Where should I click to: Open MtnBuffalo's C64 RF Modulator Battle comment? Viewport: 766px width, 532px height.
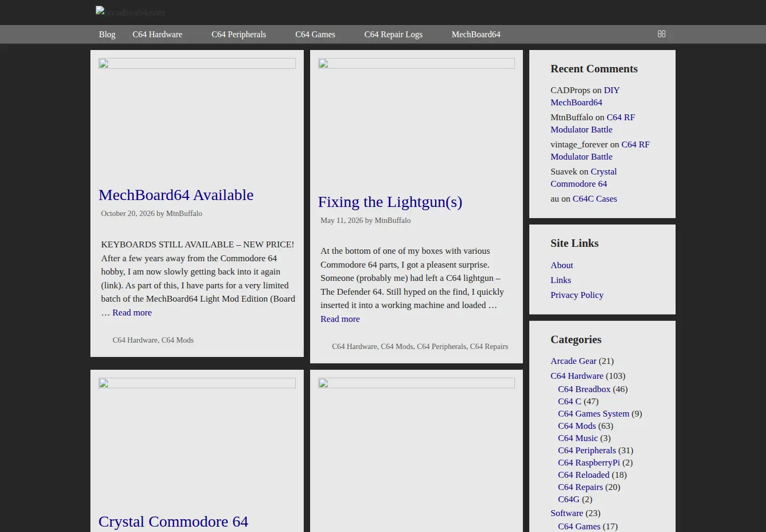click(x=593, y=123)
